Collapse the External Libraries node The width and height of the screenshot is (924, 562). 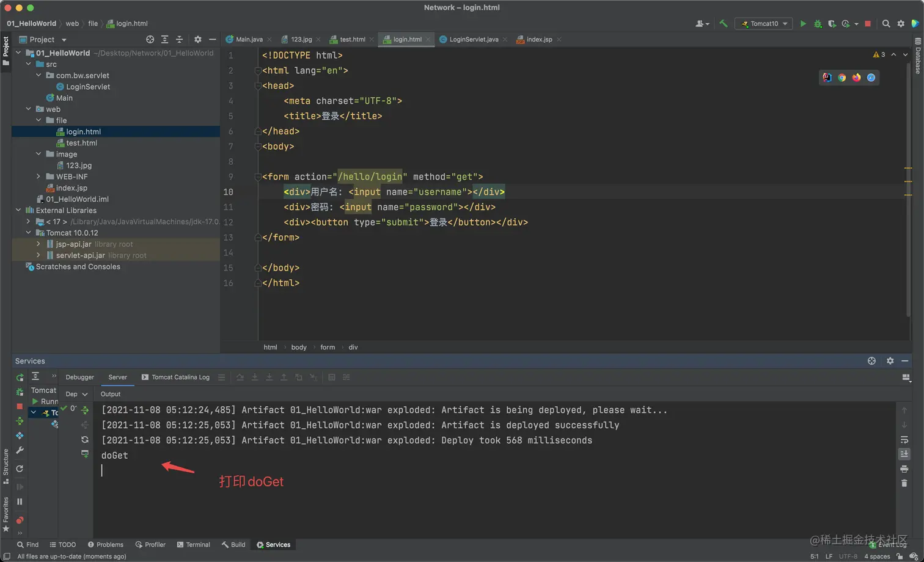click(18, 210)
